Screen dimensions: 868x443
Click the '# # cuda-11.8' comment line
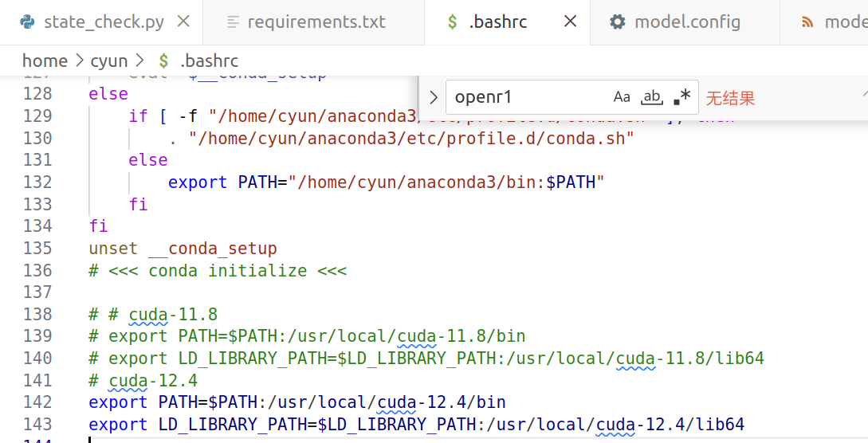[x=153, y=314]
